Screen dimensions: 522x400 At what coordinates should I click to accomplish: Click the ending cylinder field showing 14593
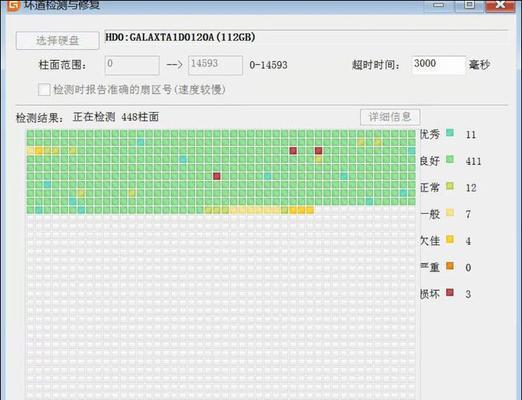[x=216, y=65]
